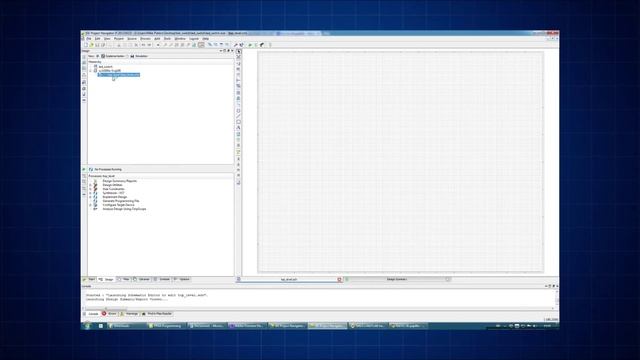The height and width of the screenshot is (360, 640).
Task: Click inside the blank schematic canvas grid
Action: coord(400,162)
